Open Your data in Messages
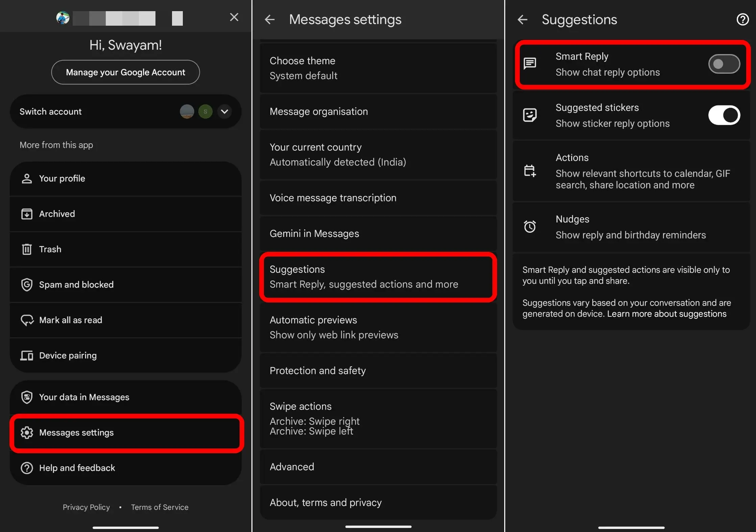This screenshot has height=532, width=756. (x=83, y=397)
